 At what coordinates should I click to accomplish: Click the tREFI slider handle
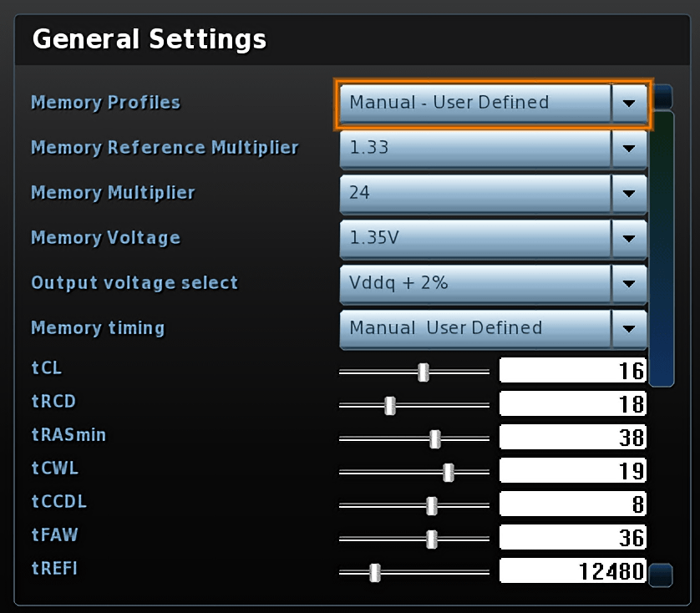375,573
